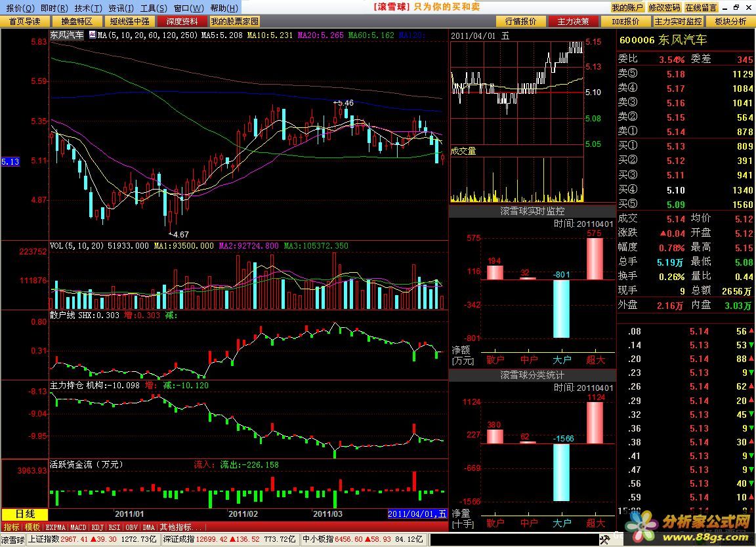Open 其他指标... indicator list
The height and width of the screenshot is (547, 756).
point(181,527)
